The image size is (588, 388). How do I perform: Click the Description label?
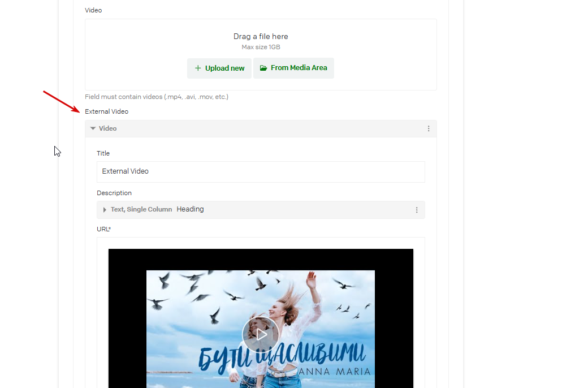(114, 193)
